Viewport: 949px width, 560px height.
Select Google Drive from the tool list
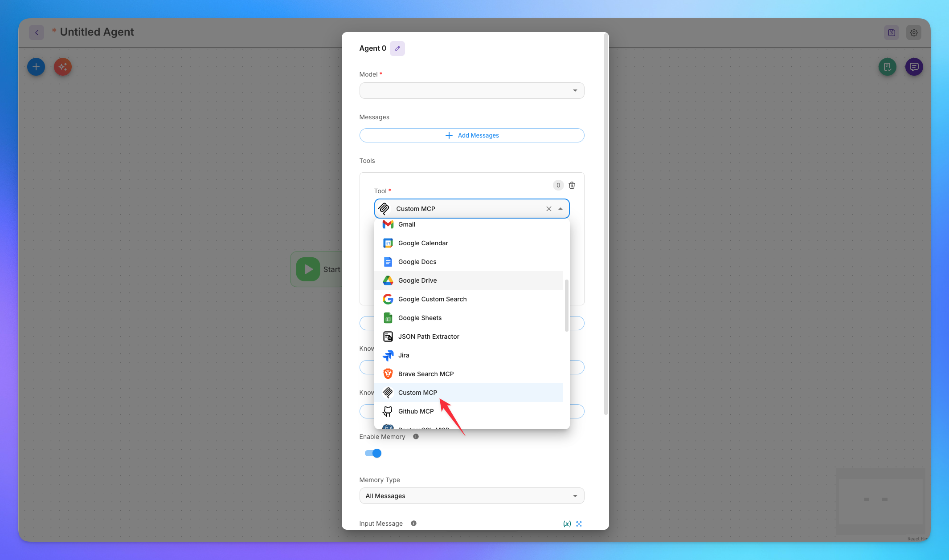417,280
